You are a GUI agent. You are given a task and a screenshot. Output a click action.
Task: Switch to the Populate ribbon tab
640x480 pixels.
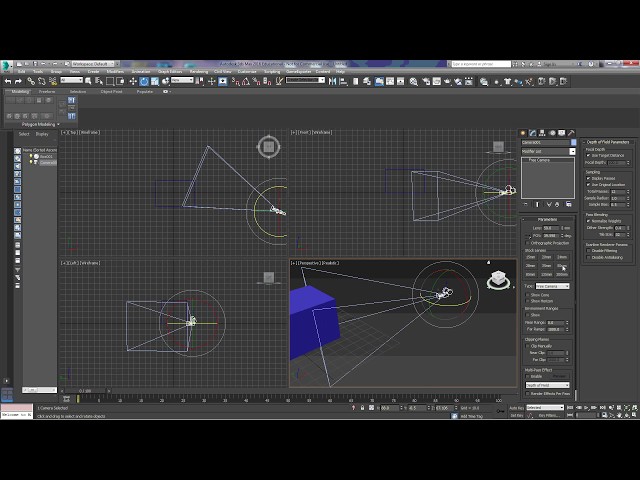tap(145, 91)
